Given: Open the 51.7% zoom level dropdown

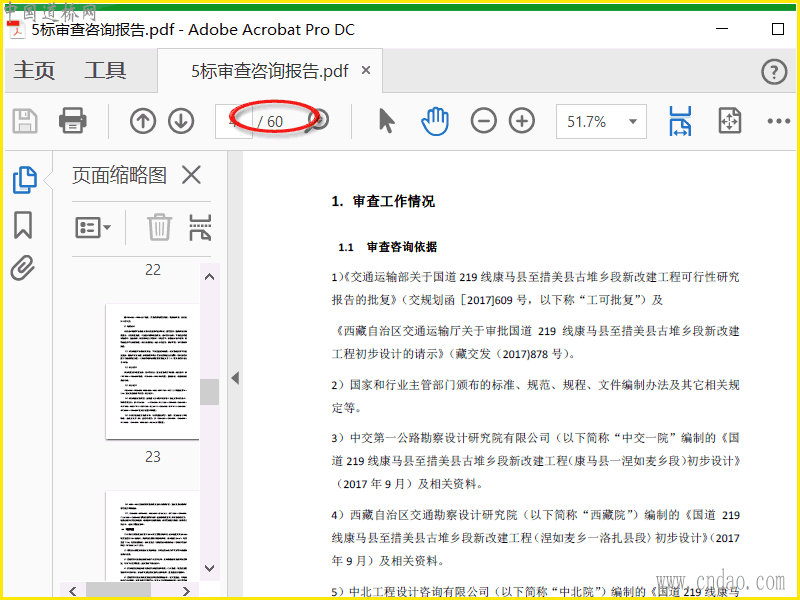Looking at the screenshot, I should [601, 121].
